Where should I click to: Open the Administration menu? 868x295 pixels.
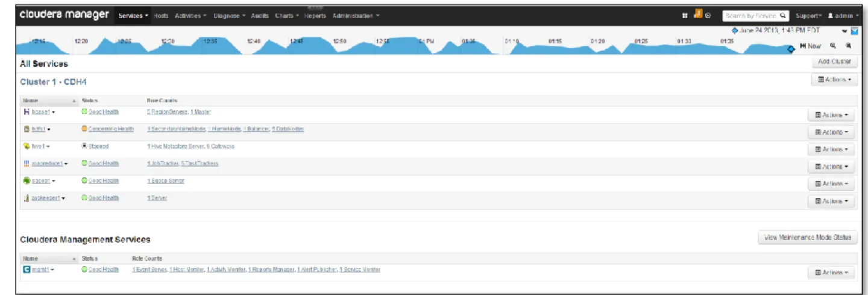[x=356, y=16]
